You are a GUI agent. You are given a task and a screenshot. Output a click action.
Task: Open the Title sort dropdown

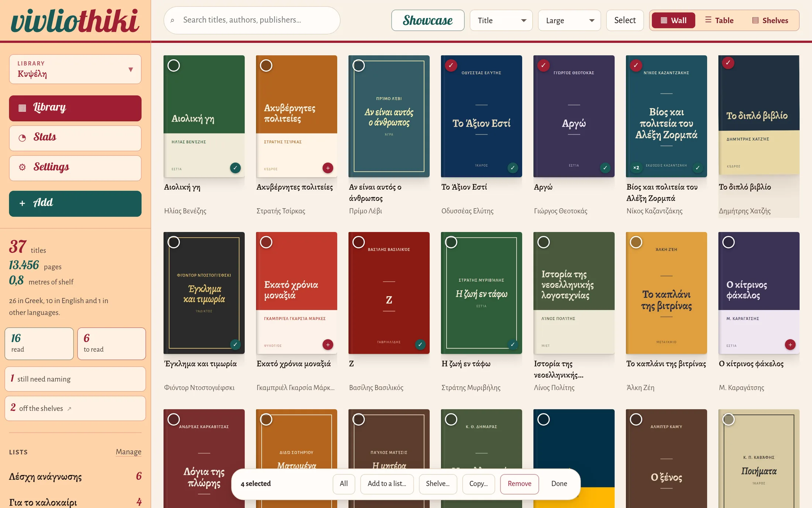(501, 20)
